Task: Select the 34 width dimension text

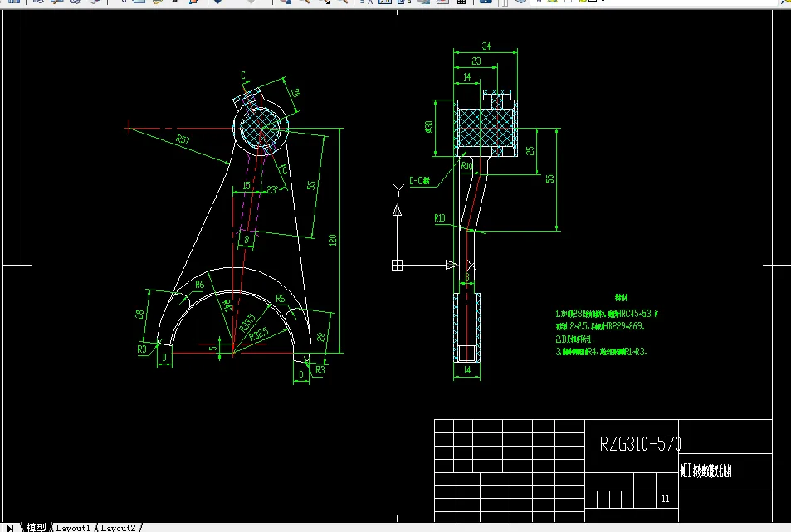Action: [x=486, y=46]
